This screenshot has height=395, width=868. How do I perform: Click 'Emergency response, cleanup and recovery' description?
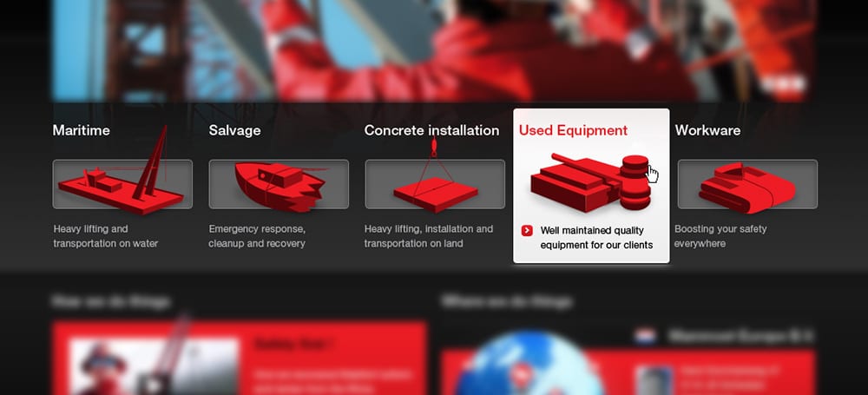pyautogui.click(x=257, y=236)
